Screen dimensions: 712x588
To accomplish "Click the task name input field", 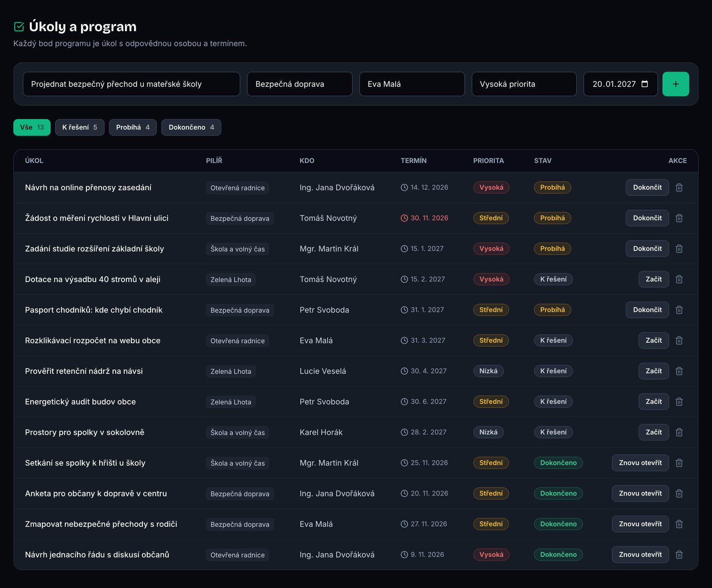I will pos(131,84).
